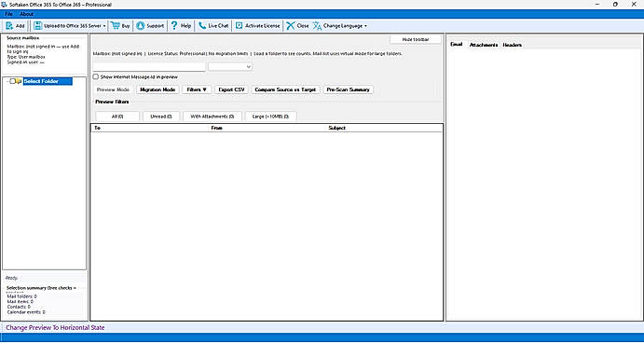Click the 'License Status: Professional' status text
This screenshot has width=644, height=343.
pyautogui.click(x=176, y=54)
